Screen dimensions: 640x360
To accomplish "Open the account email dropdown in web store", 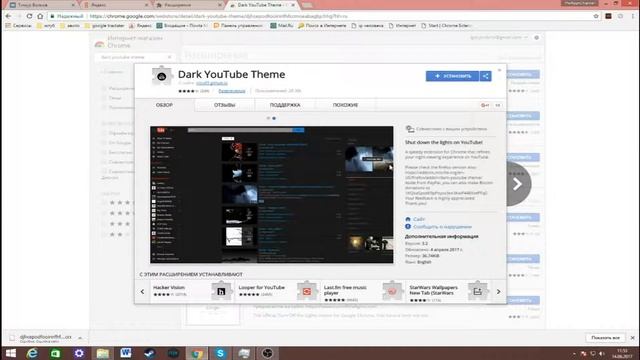I will click(x=499, y=37).
